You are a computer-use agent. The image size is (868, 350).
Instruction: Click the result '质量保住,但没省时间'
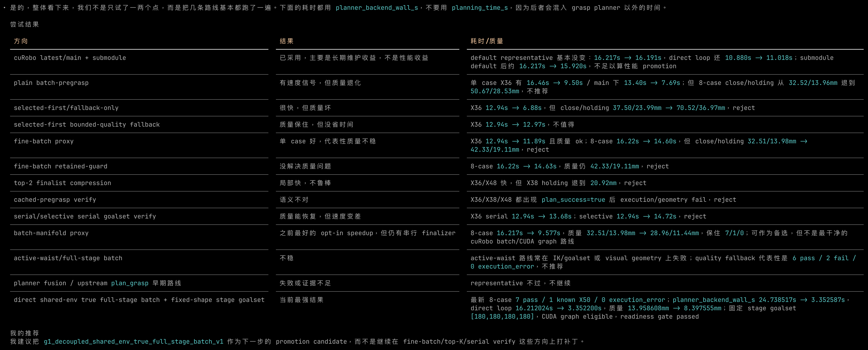[317, 125]
